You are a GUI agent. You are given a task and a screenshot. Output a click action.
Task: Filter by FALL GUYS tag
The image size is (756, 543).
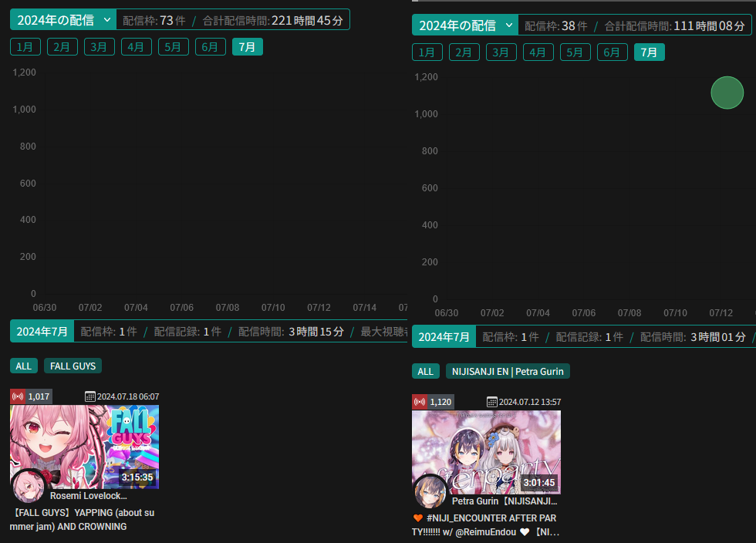(73, 366)
